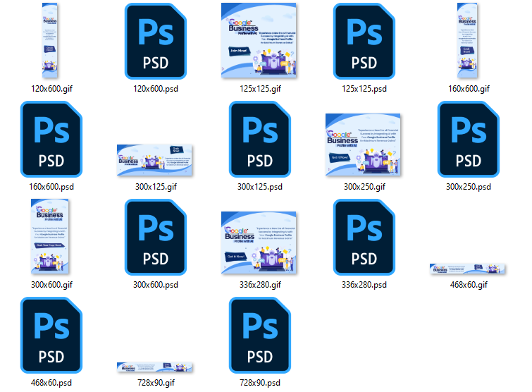The image size is (532, 392).
Task: Select the 160x600.psd Photoshop file icon
Action: coord(51,139)
